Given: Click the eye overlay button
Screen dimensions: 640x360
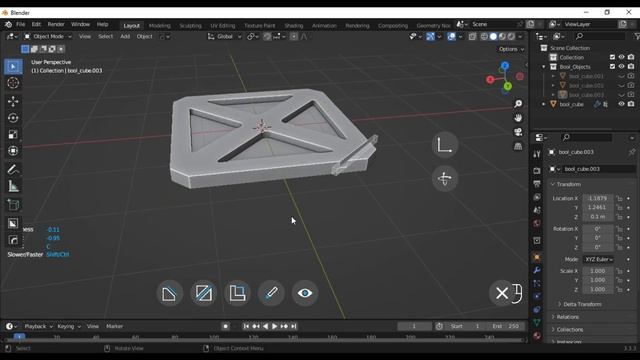Looking at the screenshot, I should 305,293.
